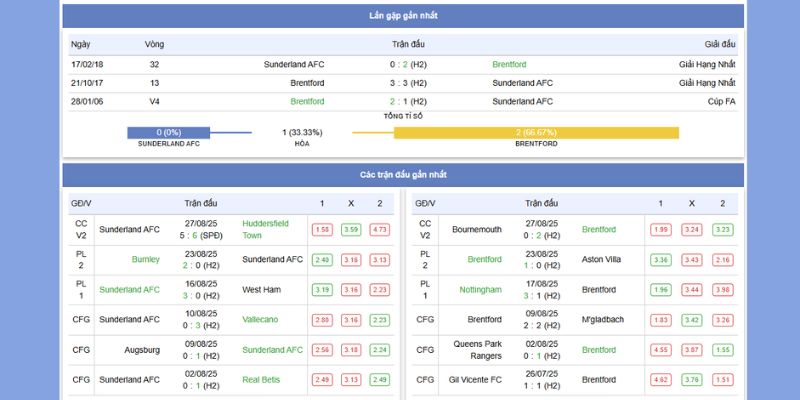Click Huddersfield Town team link
This screenshot has height=400, width=800.
click(x=265, y=229)
